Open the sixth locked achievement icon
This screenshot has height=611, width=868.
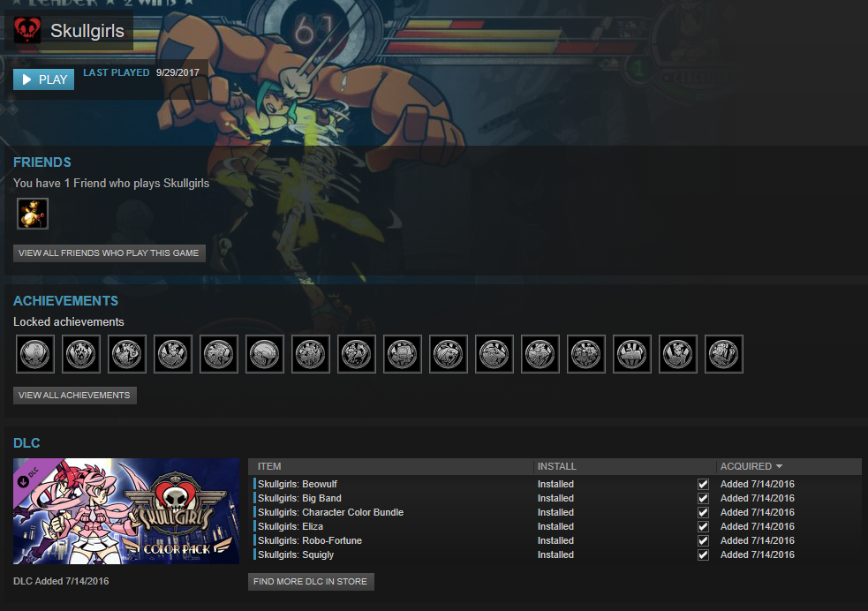pos(265,354)
